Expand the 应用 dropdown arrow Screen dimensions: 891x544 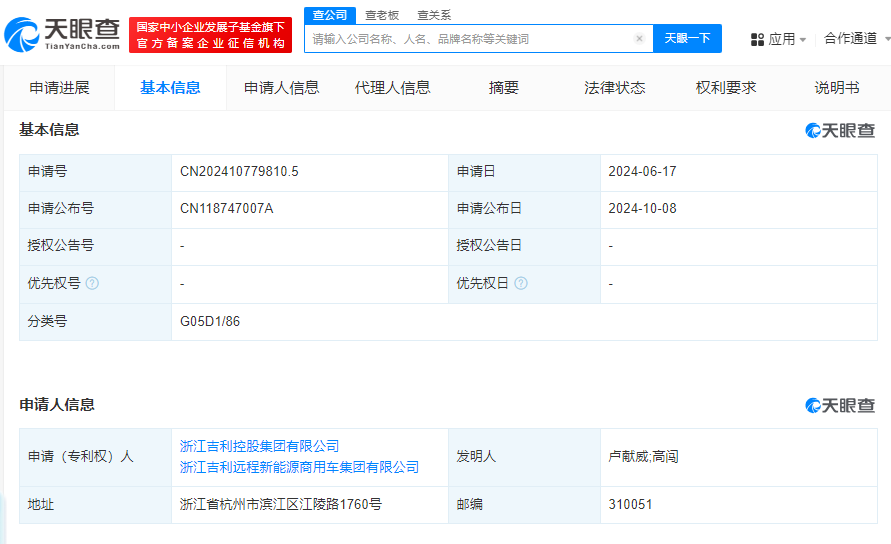point(803,40)
